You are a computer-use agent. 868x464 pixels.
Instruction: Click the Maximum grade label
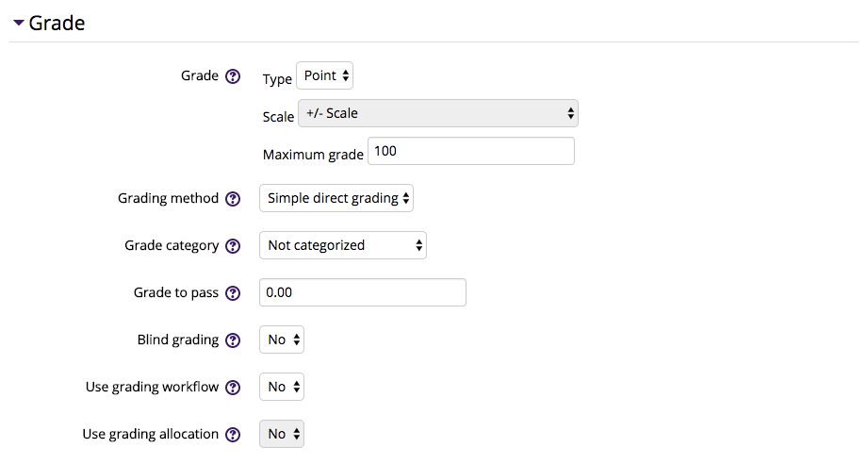pyautogui.click(x=313, y=155)
